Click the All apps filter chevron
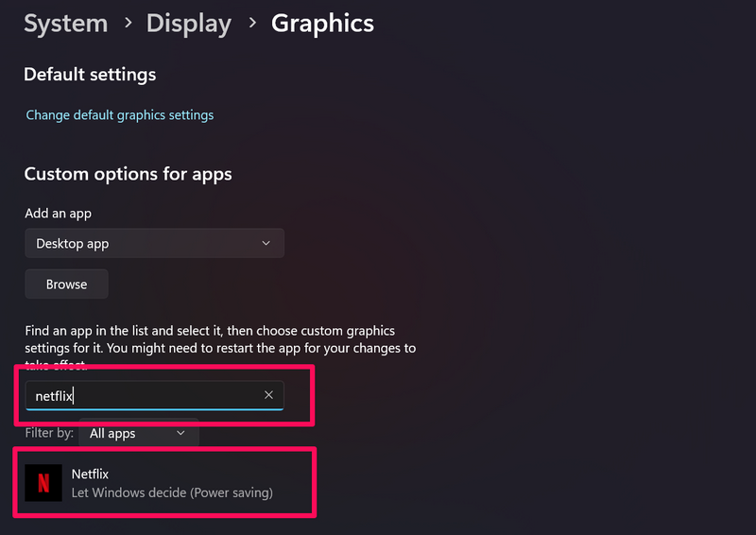 pyautogui.click(x=180, y=434)
